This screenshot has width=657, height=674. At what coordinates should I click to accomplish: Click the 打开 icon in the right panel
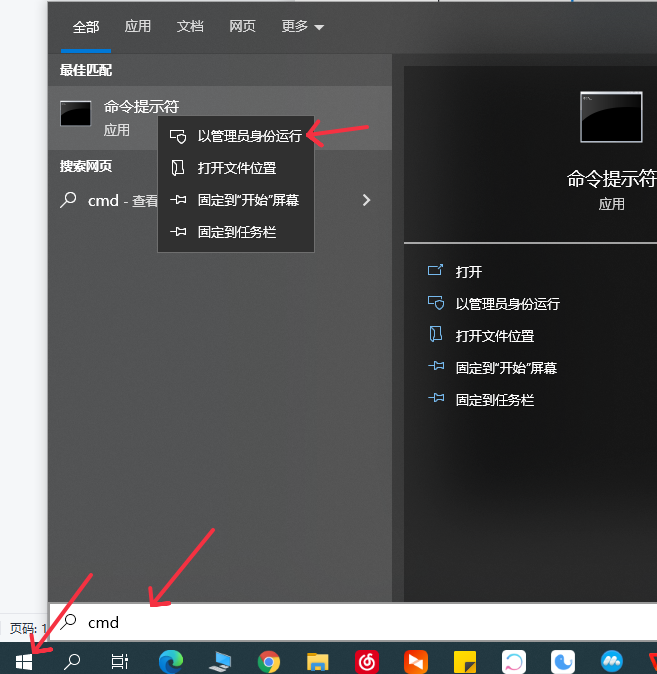tap(435, 270)
